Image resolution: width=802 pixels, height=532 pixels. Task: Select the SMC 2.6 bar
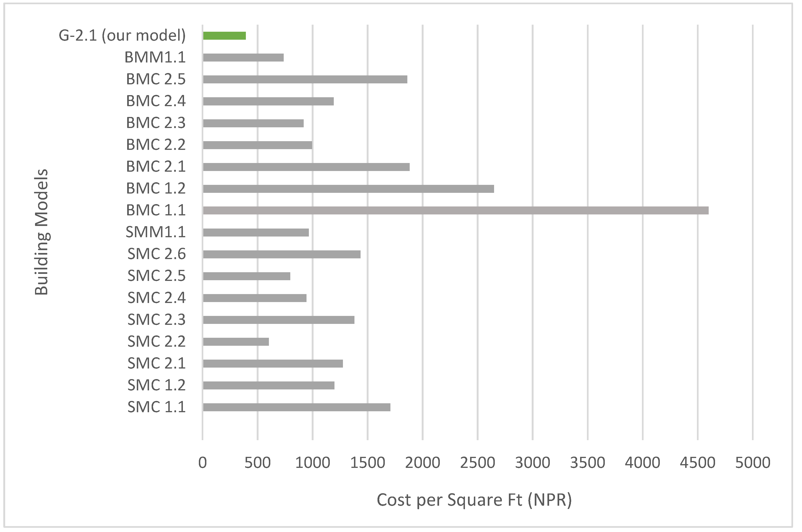[x=282, y=254]
